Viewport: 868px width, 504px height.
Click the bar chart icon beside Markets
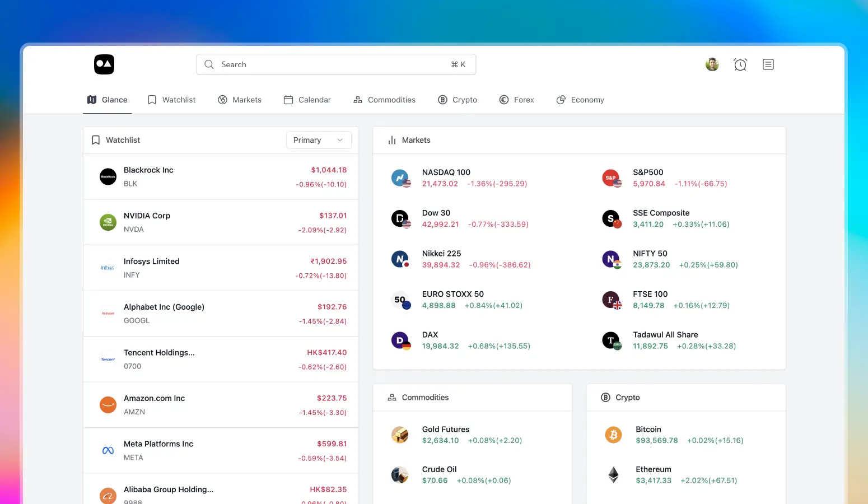coord(391,140)
